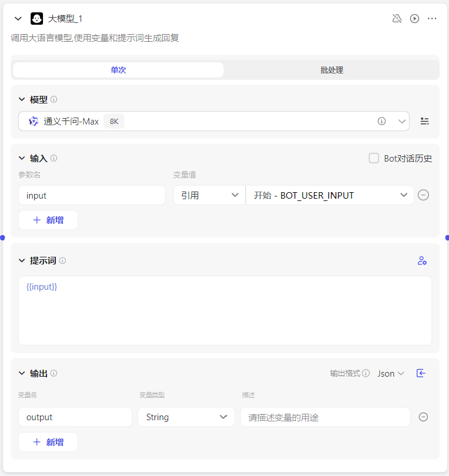
Task: Enable the Bot对话历史 checkbox
Action: coord(374,158)
